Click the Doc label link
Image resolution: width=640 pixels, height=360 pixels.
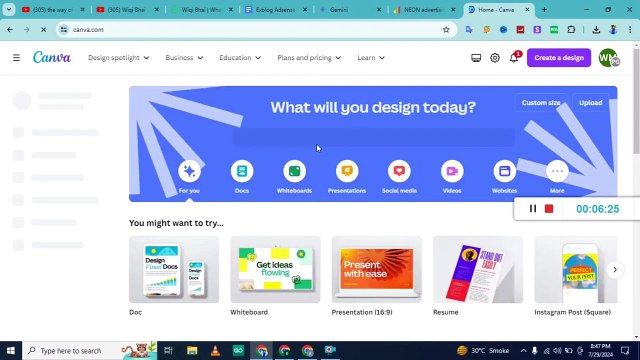(x=136, y=312)
